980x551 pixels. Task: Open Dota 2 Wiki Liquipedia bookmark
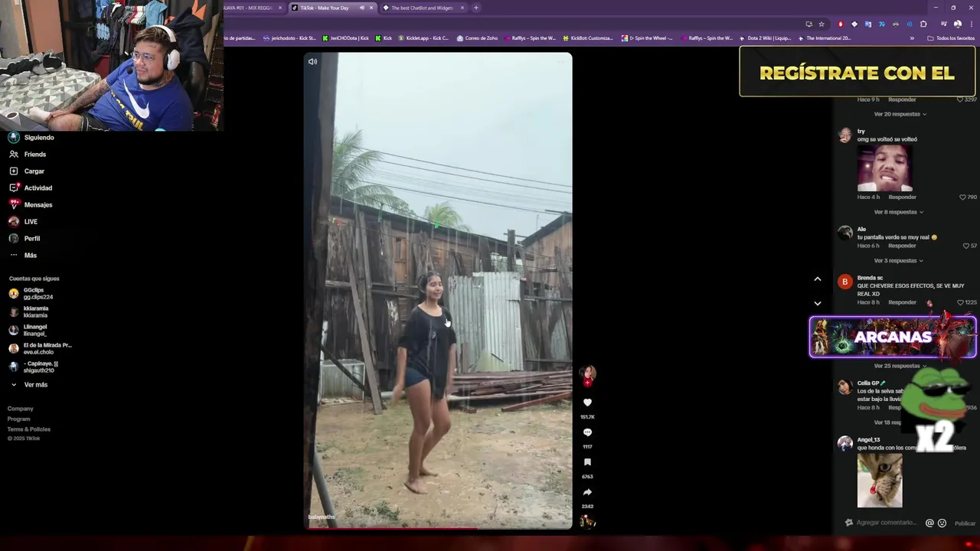click(x=765, y=38)
